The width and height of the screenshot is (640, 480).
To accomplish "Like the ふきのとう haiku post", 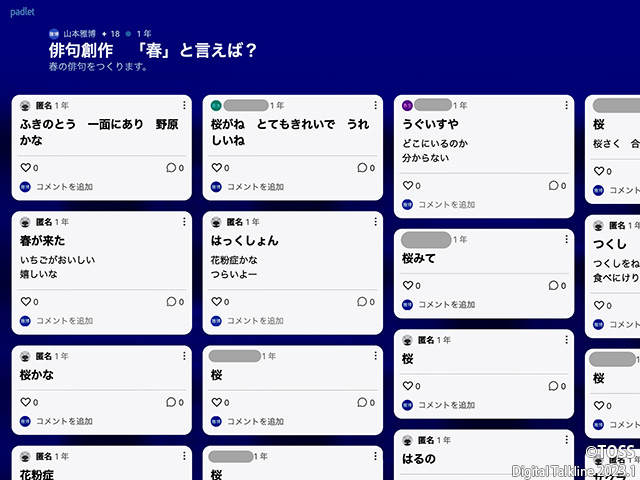I will coord(25,168).
